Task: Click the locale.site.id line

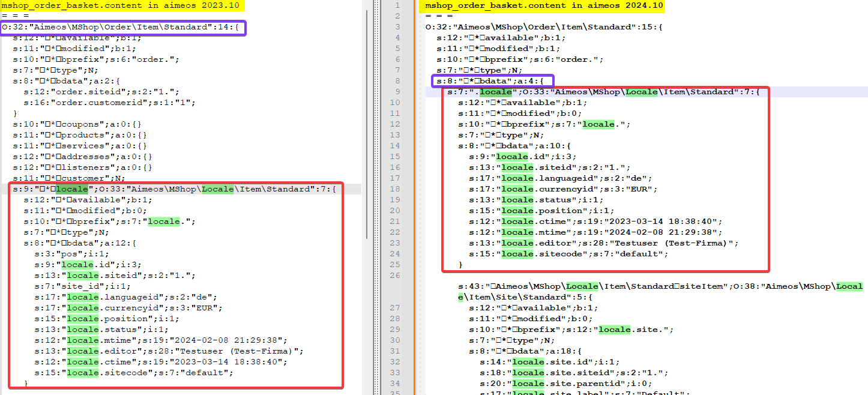Action: [550, 362]
